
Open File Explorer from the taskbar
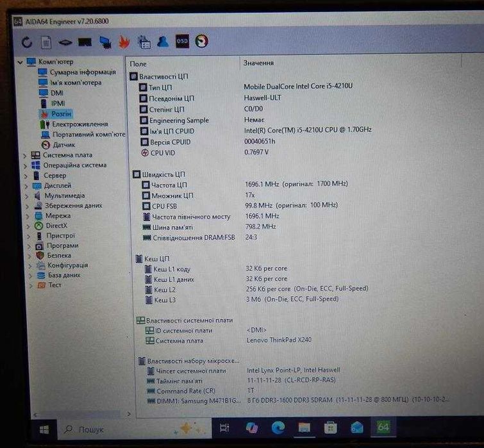[304, 427]
